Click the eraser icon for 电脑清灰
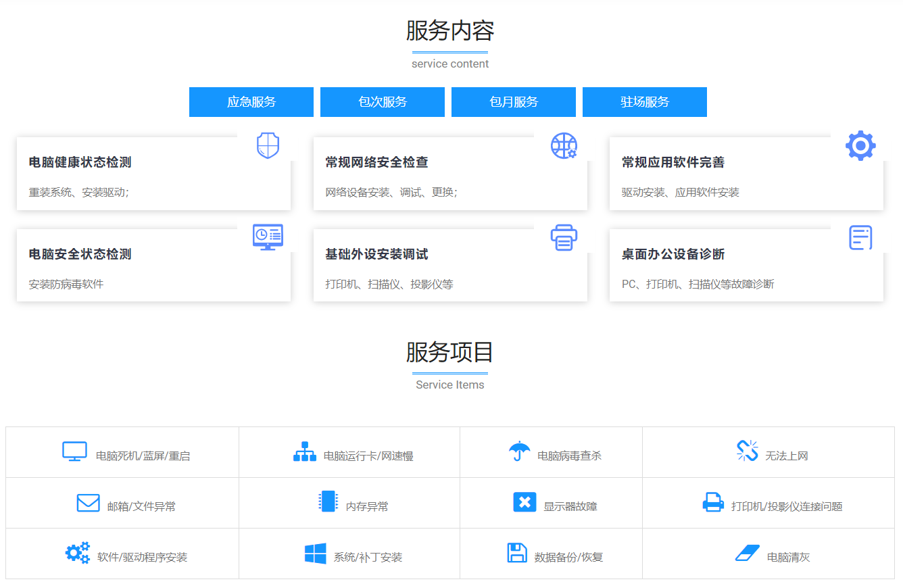The height and width of the screenshot is (588, 903). coord(747,553)
